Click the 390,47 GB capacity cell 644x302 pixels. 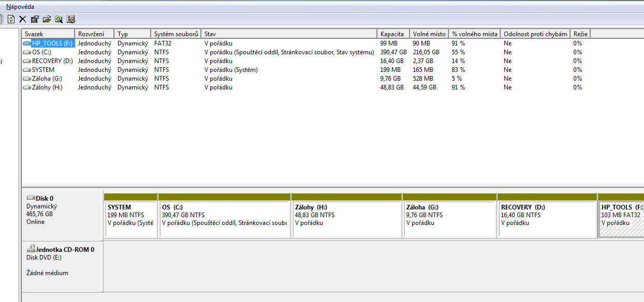click(x=393, y=52)
